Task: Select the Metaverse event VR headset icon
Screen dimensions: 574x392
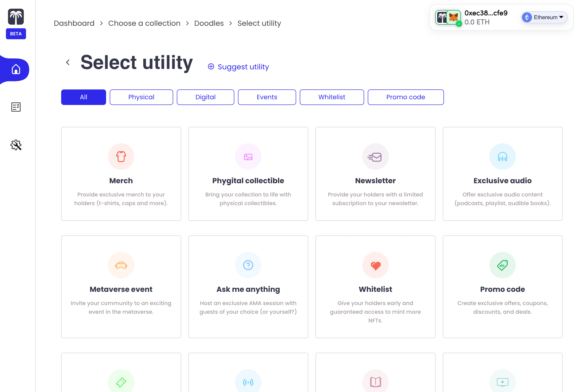Action: (121, 265)
